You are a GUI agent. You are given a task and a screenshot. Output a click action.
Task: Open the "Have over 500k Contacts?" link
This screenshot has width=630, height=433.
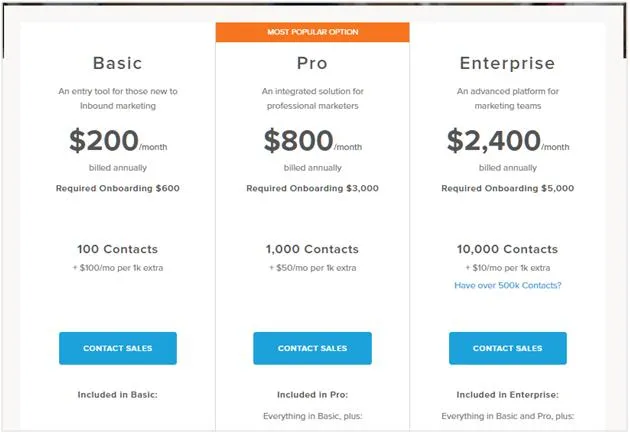[x=507, y=285]
